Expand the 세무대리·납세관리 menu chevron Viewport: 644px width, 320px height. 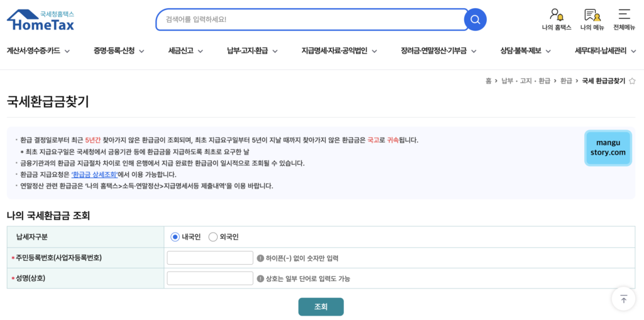(x=634, y=52)
